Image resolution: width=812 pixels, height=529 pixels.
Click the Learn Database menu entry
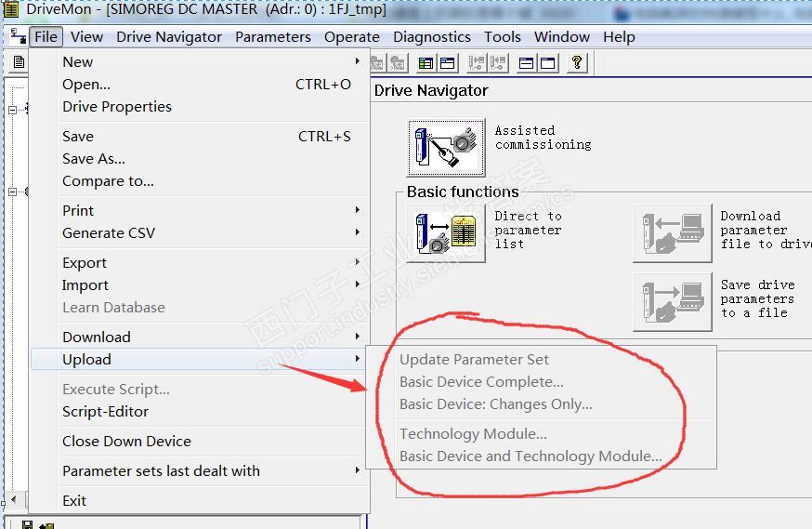(200, 307)
